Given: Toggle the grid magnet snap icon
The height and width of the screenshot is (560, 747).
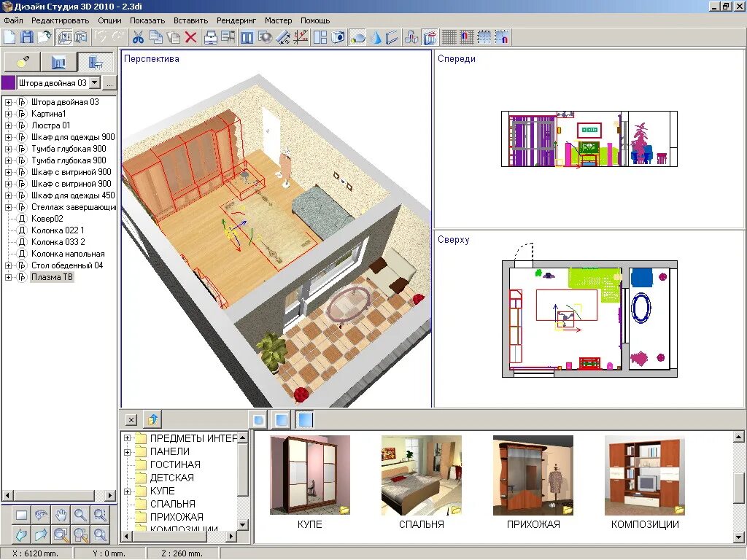Looking at the screenshot, I should coord(466,36).
